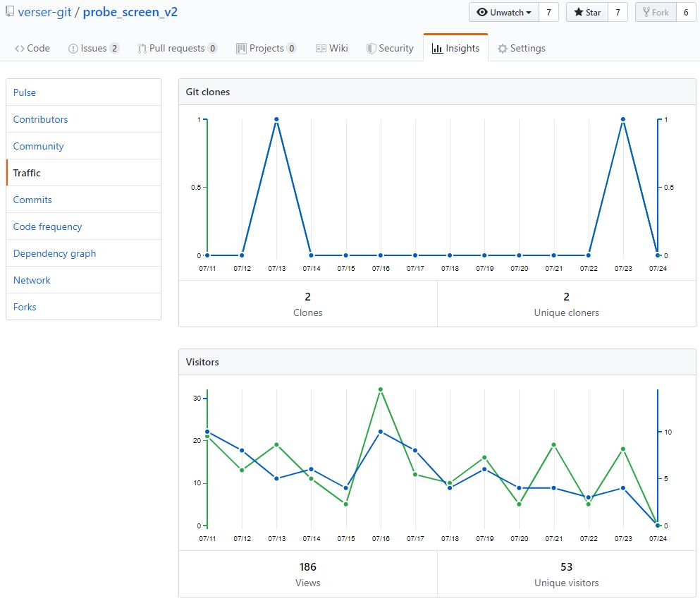Click the 07/13 clone data point
The height and width of the screenshot is (601, 700).
[x=276, y=119]
